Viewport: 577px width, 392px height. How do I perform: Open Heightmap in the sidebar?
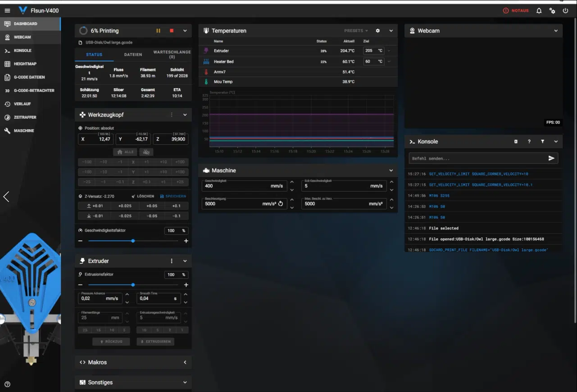[x=25, y=64]
